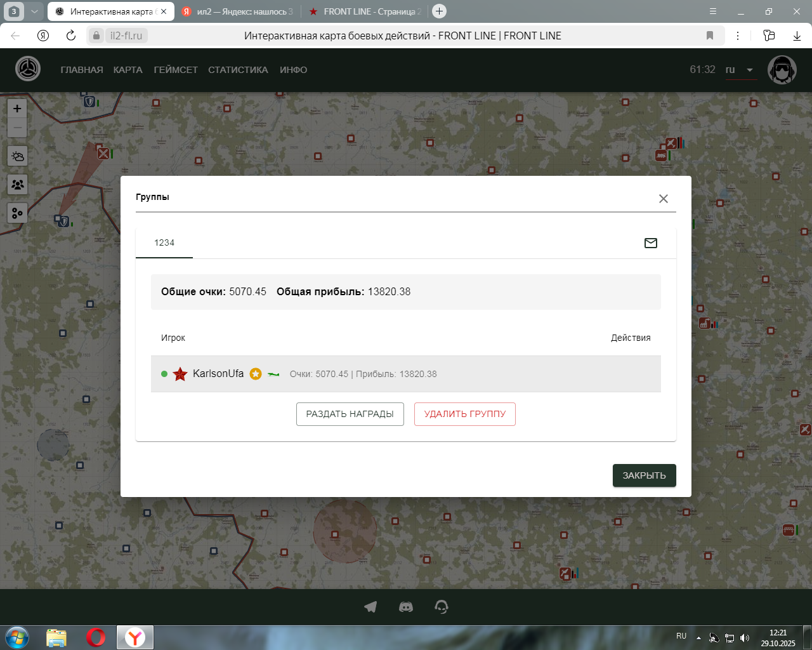The width and height of the screenshot is (812, 650).
Task: Open the browser downloads panel
Action: pos(797,36)
